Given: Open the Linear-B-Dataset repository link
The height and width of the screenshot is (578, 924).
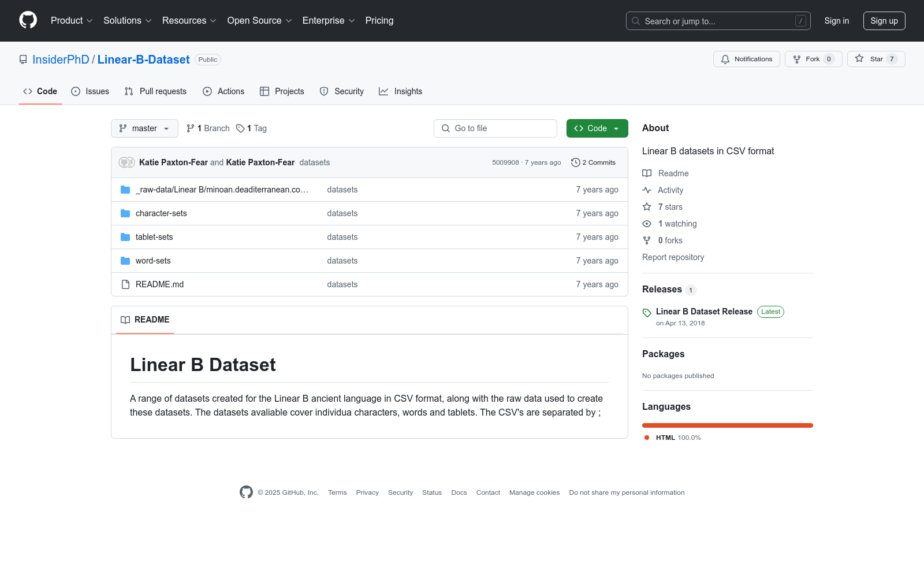Looking at the screenshot, I should (143, 60).
